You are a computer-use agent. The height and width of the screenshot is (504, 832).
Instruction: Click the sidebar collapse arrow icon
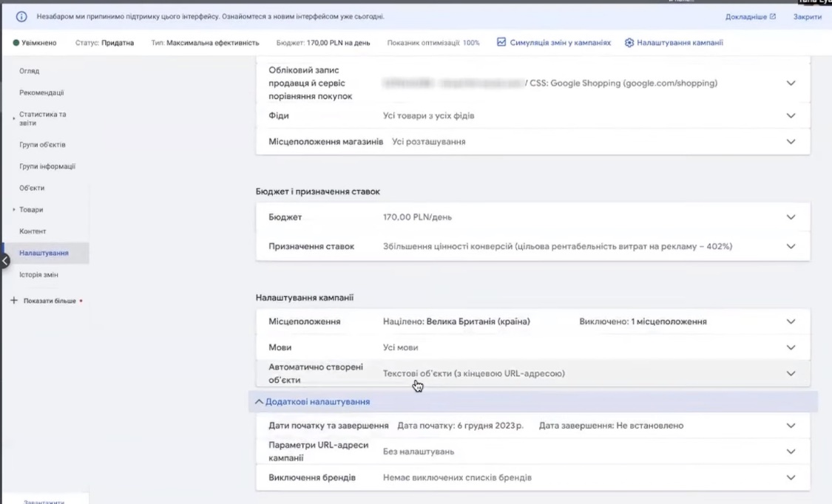pos(4,260)
